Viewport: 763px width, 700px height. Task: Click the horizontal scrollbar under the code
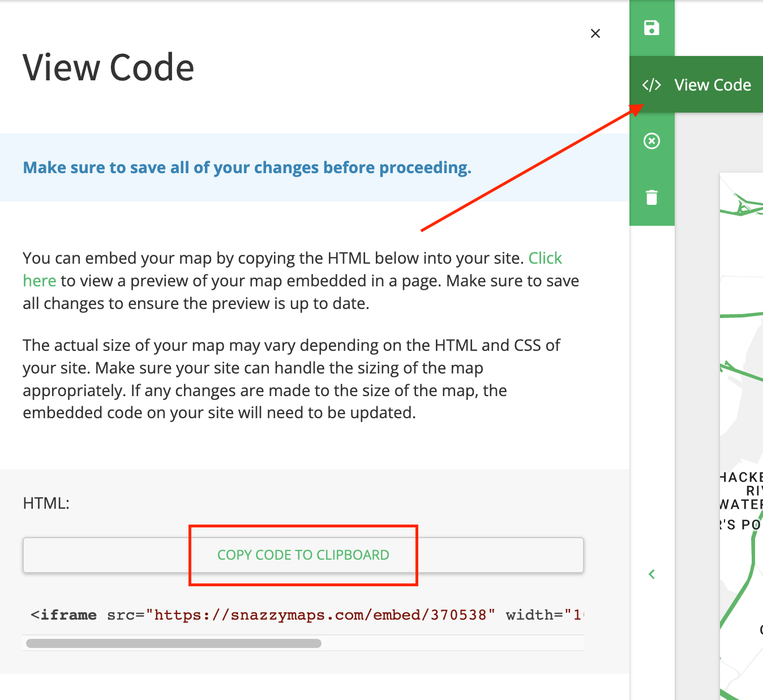(173, 643)
